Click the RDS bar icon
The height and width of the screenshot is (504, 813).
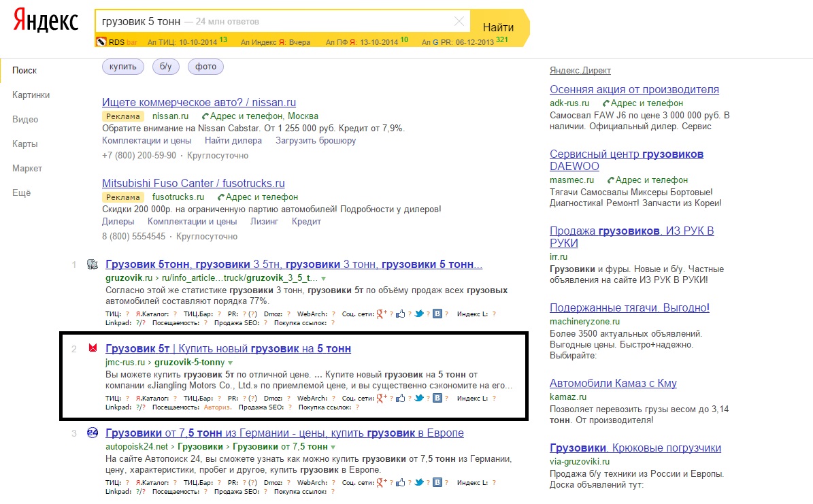pos(101,42)
